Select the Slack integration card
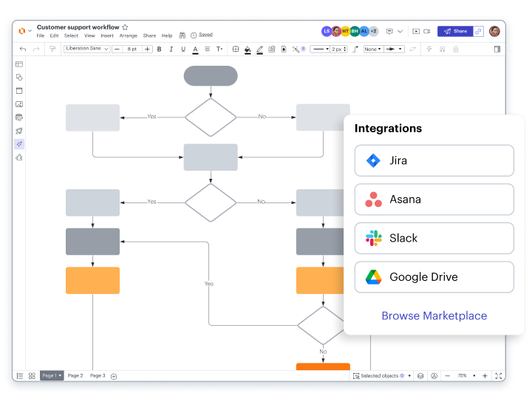This screenshot has width=532, height=399. coord(434,238)
